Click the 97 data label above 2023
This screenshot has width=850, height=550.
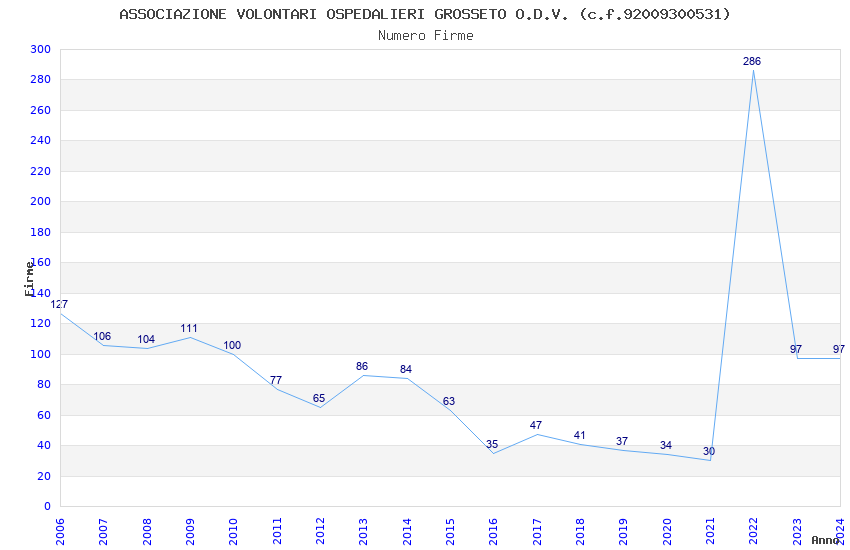click(x=796, y=349)
